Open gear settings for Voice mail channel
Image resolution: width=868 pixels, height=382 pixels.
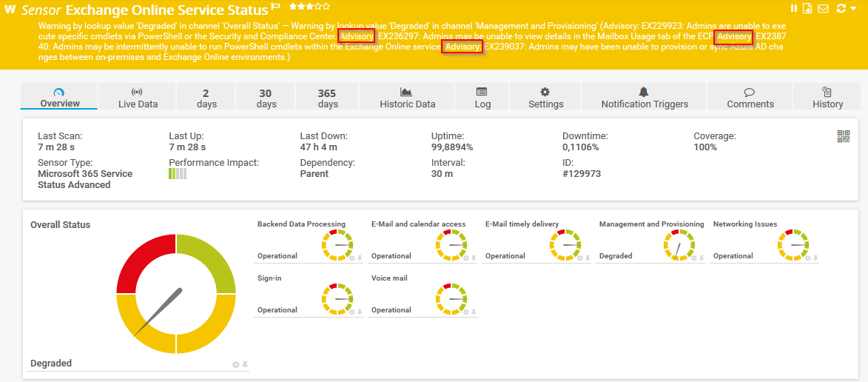(465, 312)
